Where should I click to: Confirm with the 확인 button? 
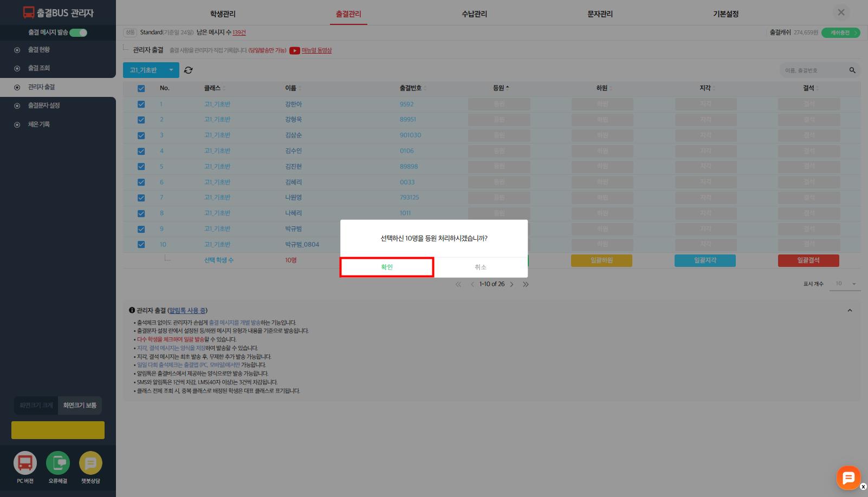(387, 267)
